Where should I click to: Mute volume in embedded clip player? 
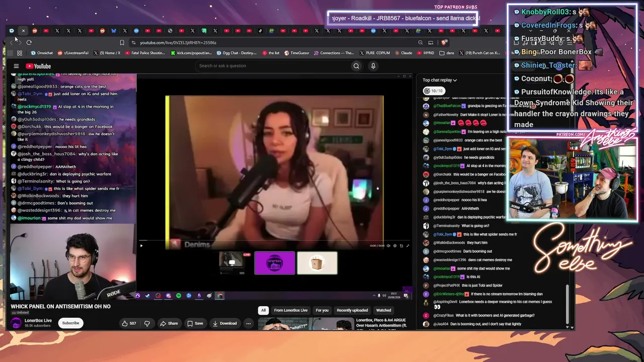[388, 246]
